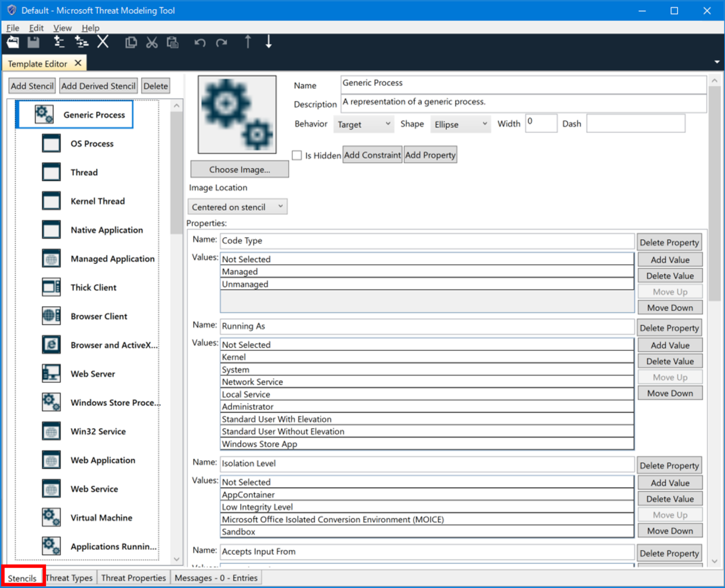Click the down arrow toolbar icon
This screenshot has width=725, height=588.
pos(269,42)
